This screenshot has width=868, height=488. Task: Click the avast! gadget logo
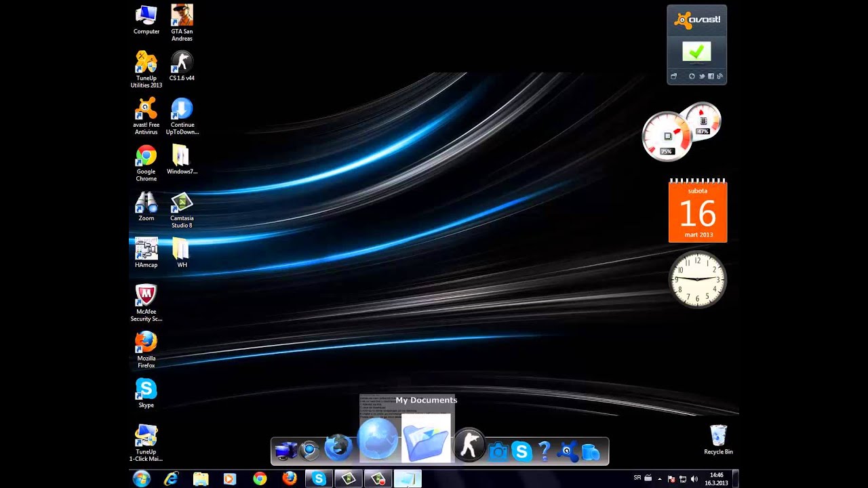tap(697, 20)
